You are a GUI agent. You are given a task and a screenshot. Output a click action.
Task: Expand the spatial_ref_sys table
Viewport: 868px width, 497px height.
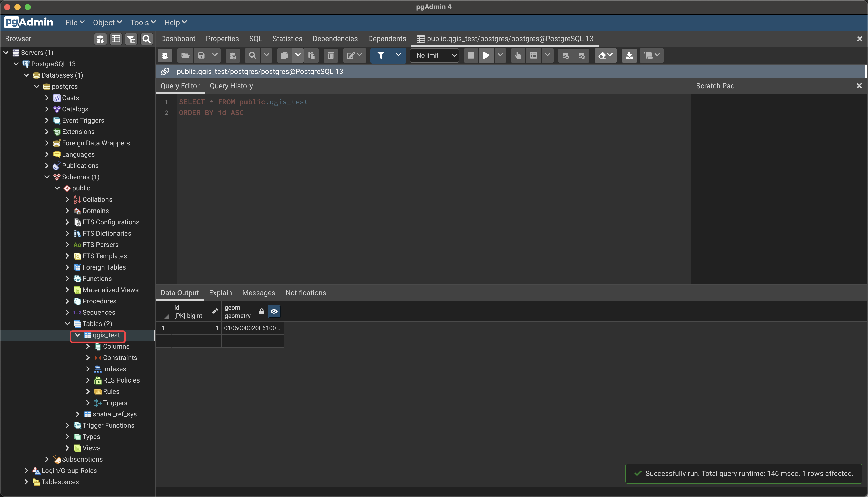pos(78,414)
